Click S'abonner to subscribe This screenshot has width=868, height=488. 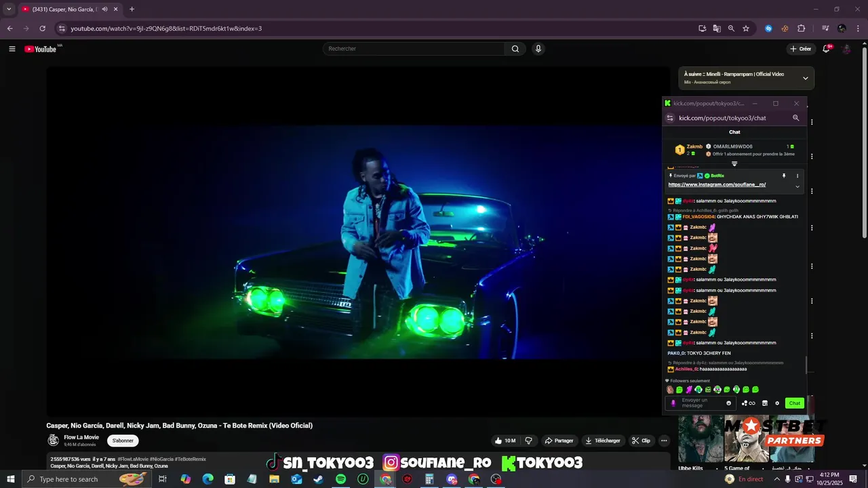[x=123, y=441]
